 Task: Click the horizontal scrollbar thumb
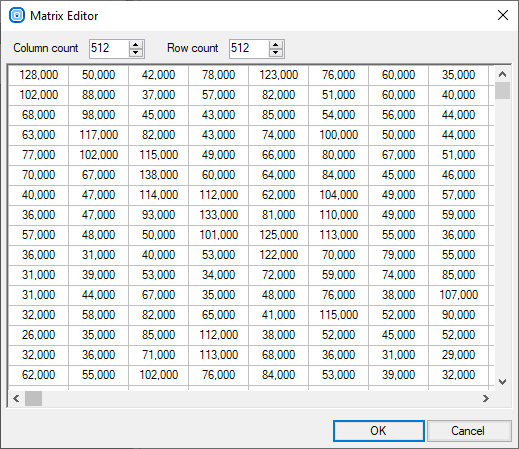click(34, 398)
